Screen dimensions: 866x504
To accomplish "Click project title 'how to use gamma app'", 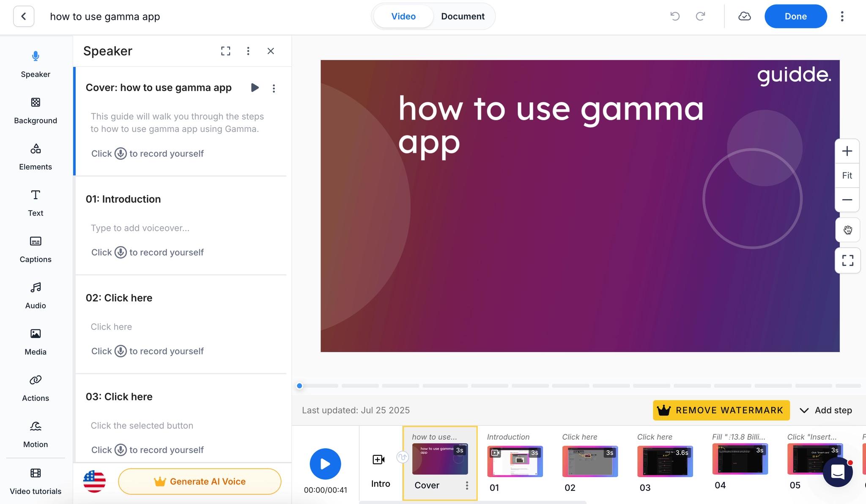I will (x=105, y=16).
